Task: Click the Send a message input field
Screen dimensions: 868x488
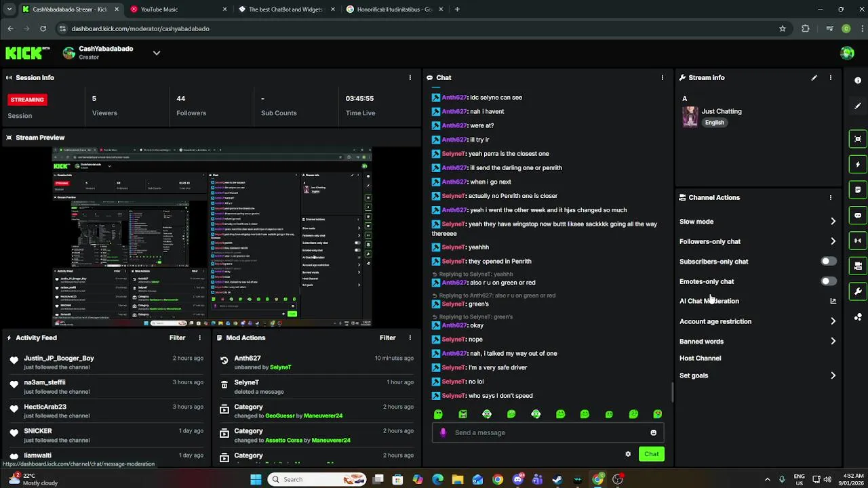Action: pyautogui.click(x=548, y=432)
